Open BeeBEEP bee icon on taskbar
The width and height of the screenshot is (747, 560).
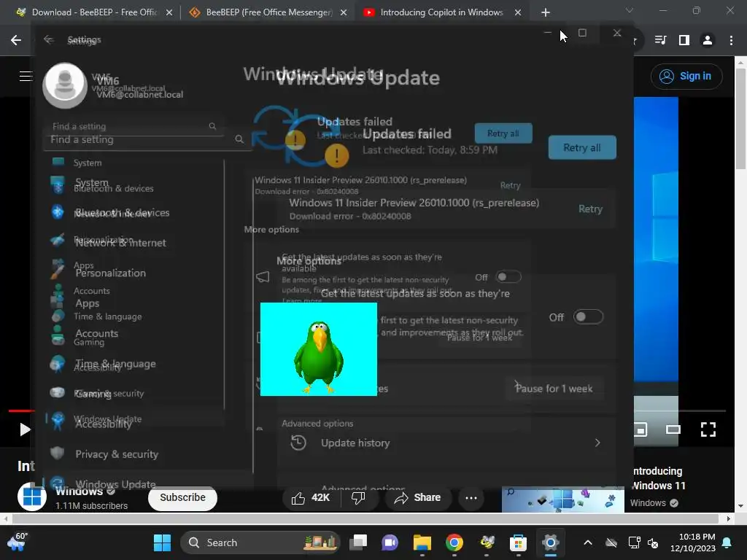(487, 542)
